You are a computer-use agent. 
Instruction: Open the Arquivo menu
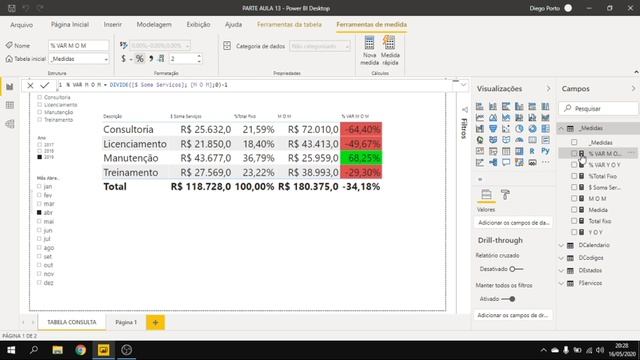[22, 25]
